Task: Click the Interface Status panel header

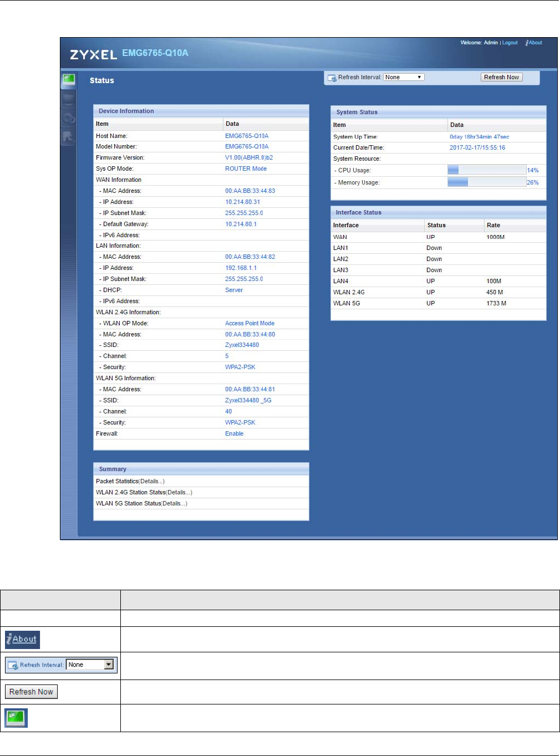Action: pyautogui.click(x=439, y=212)
